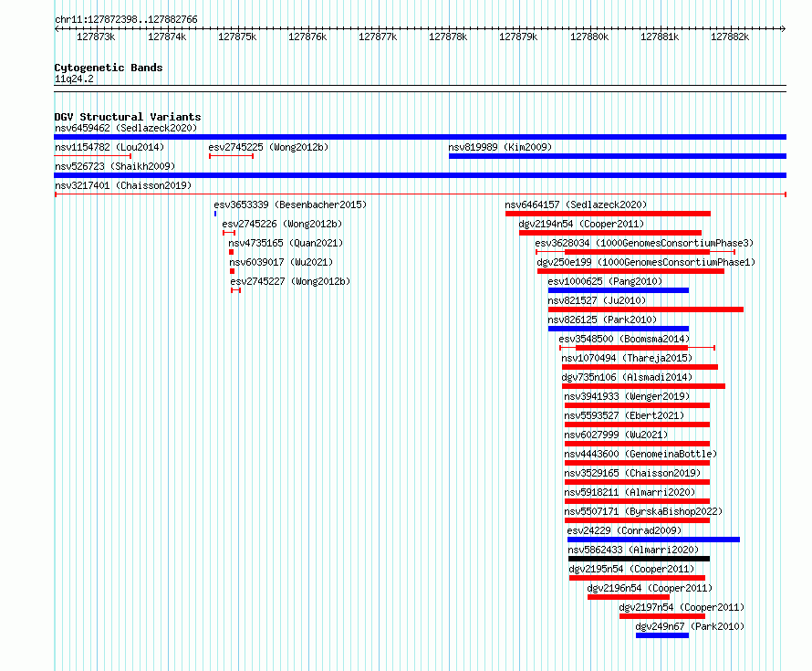Image resolution: width=812 pixels, height=671 pixels.
Task: Click the dgv2197n54 (Cooper2011) label
Action: (682, 607)
